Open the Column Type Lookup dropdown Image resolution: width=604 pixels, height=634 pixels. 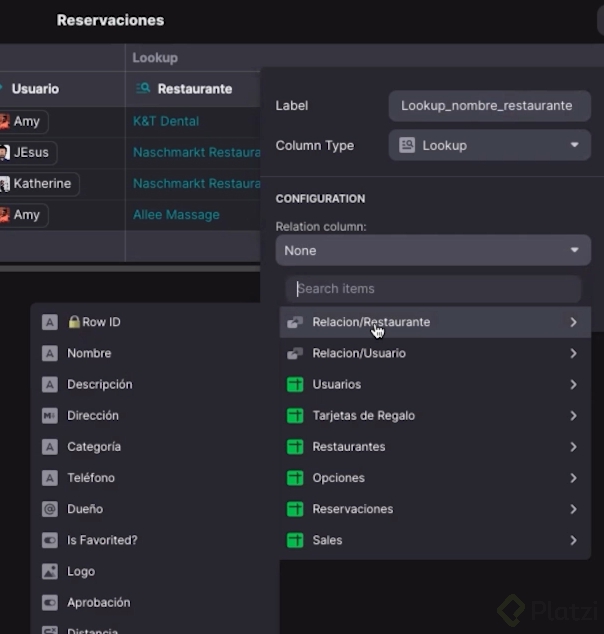[489, 145]
